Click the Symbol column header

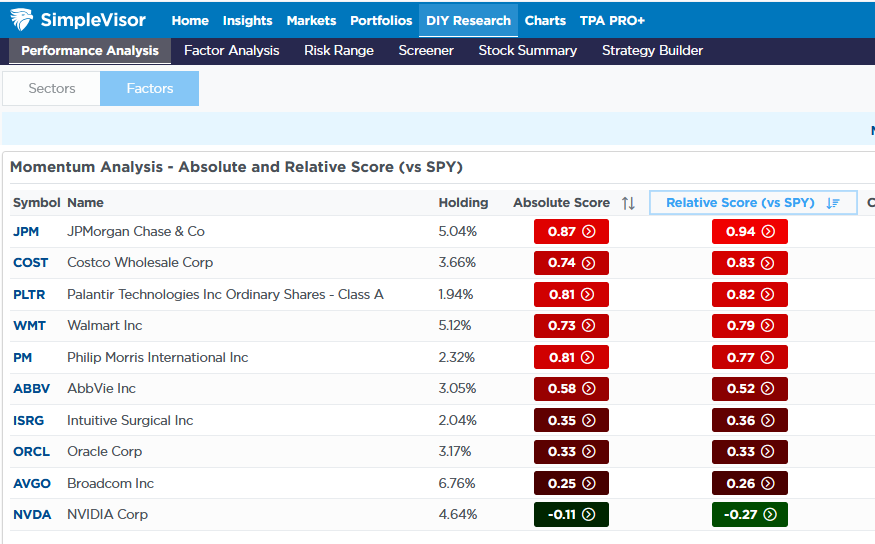click(x=36, y=203)
